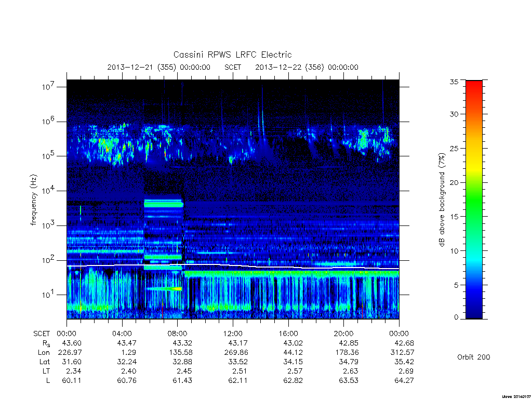Image resolution: width=532 pixels, height=399 pixels.
Task: Click the L value 64.27
Action: pyautogui.click(x=404, y=380)
